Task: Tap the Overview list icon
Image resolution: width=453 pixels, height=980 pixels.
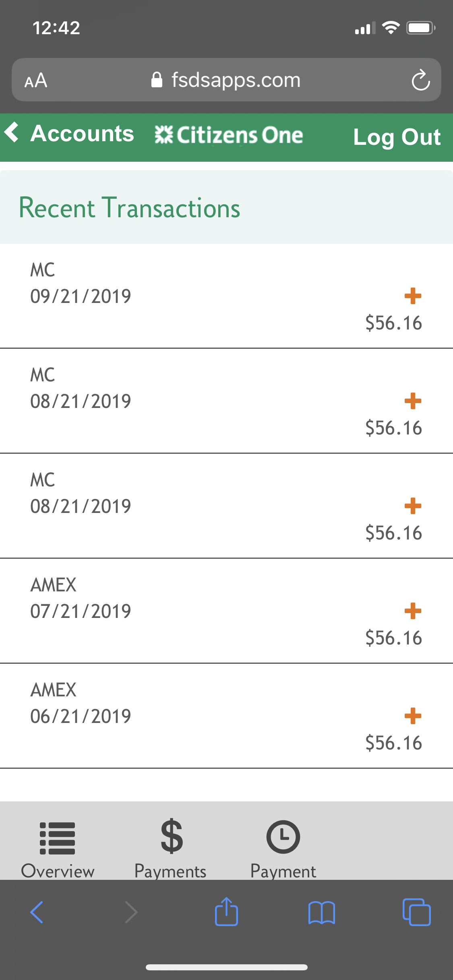Action: (58, 838)
